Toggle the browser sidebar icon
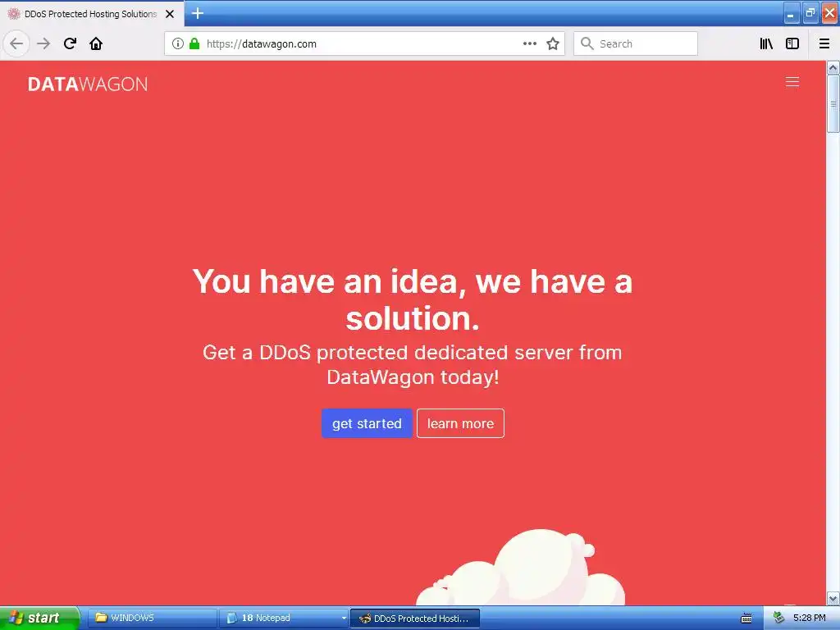840x630 pixels. 792,43
